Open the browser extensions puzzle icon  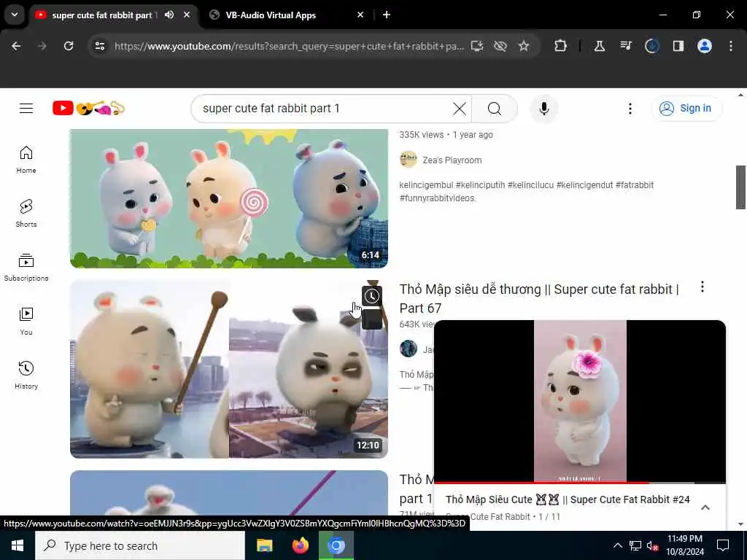pyautogui.click(x=561, y=46)
